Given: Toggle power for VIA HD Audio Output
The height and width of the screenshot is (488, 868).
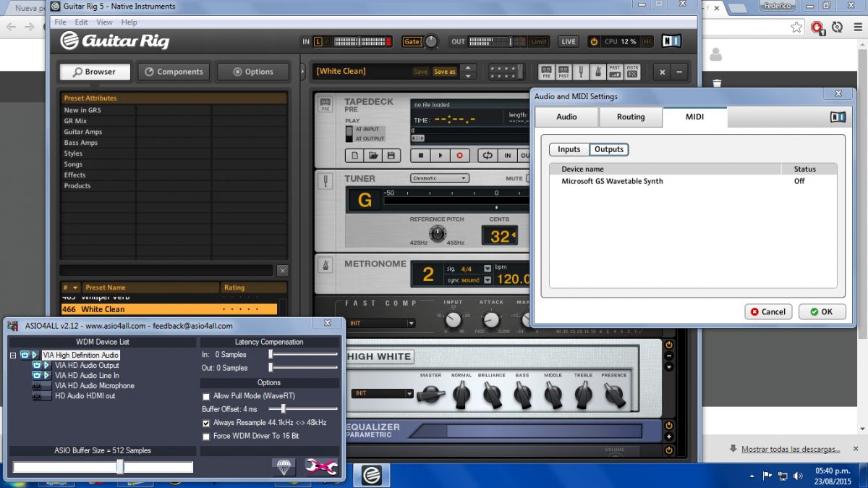Looking at the screenshot, I should 37,366.
